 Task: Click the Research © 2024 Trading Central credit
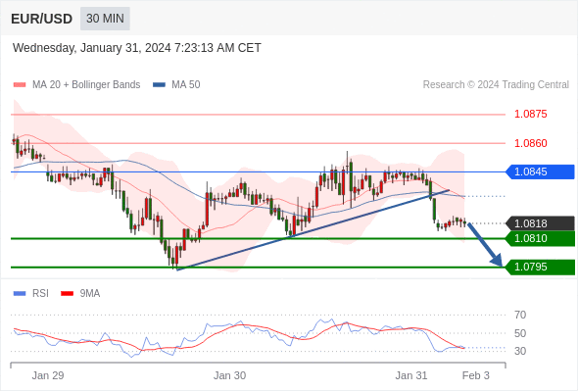pos(496,85)
